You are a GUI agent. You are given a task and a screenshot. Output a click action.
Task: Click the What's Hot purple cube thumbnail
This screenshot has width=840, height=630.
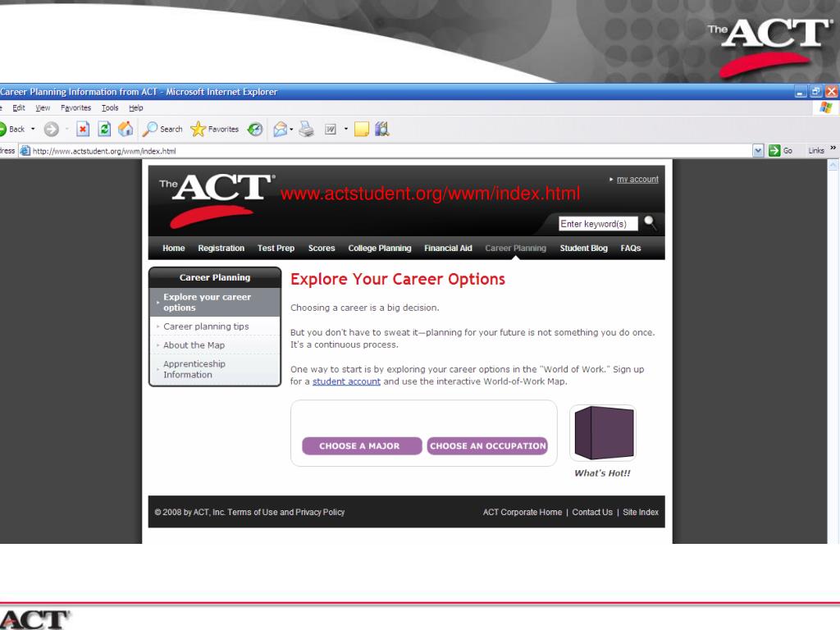[x=603, y=433]
